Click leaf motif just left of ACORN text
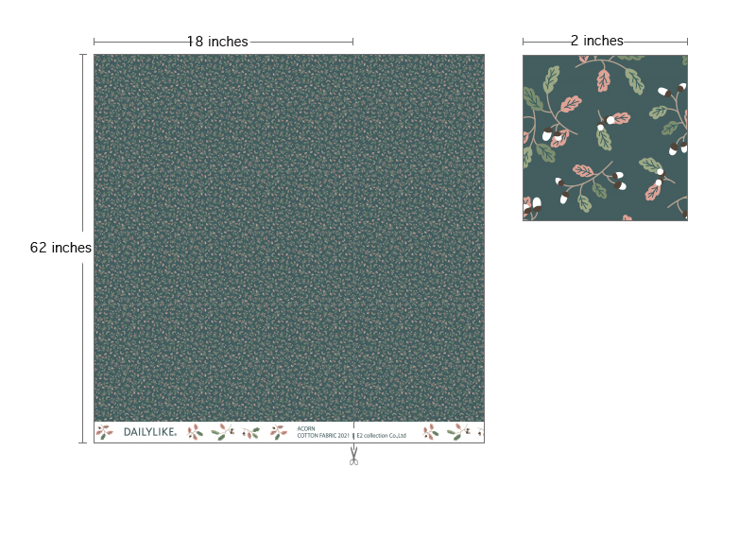This screenshot has height=555, width=756. coord(279,432)
